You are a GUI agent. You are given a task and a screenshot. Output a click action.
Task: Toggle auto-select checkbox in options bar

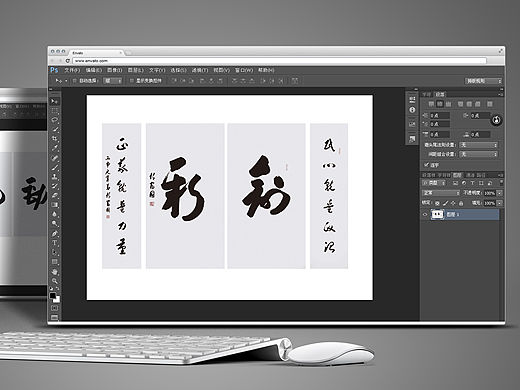coord(75,81)
